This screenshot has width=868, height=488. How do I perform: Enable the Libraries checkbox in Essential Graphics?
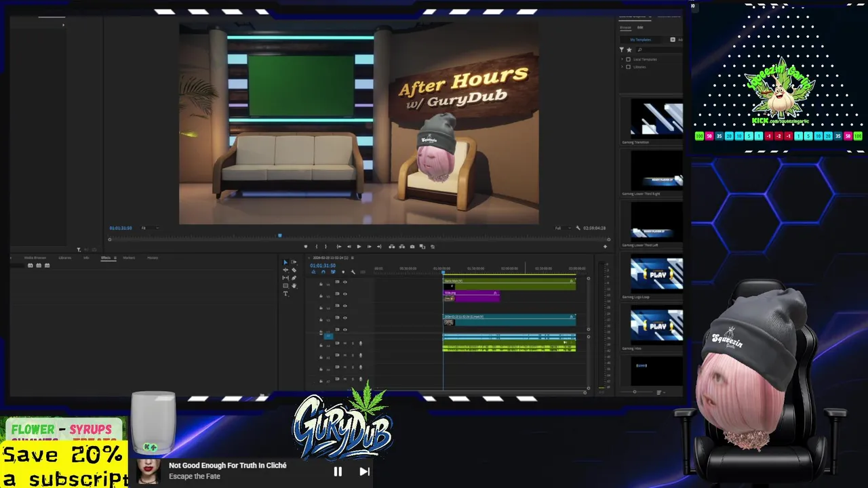pyautogui.click(x=628, y=67)
